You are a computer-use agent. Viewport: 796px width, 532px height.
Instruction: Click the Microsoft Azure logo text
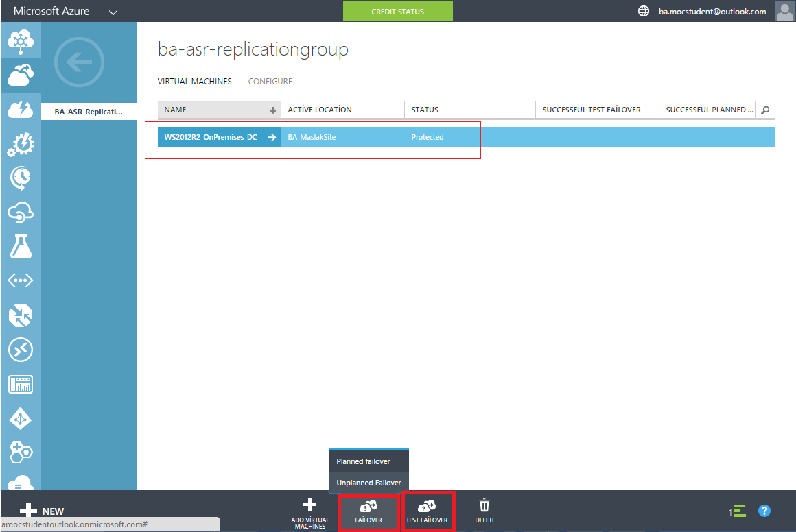tap(51, 11)
